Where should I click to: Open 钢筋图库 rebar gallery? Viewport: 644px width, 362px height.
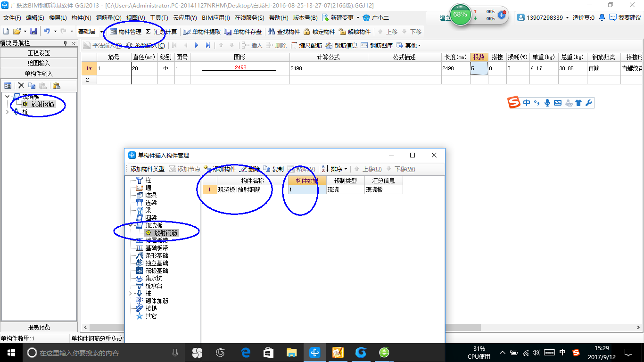coord(377,46)
